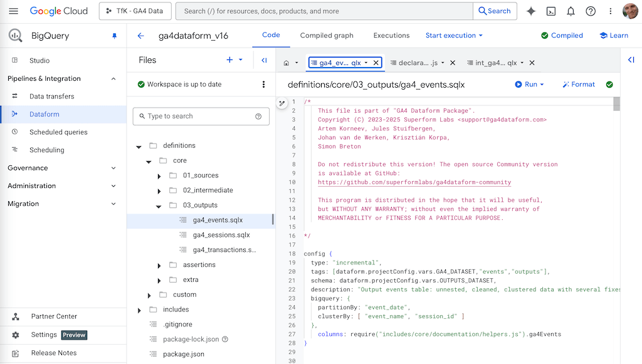
Task: Open the Gemini AI sparkle icon
Action: [531, 11]
